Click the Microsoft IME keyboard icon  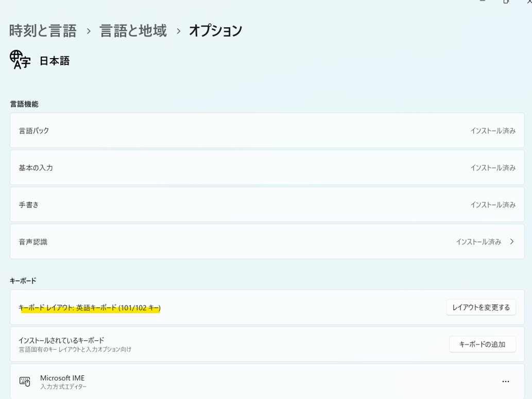pos(25,381)
